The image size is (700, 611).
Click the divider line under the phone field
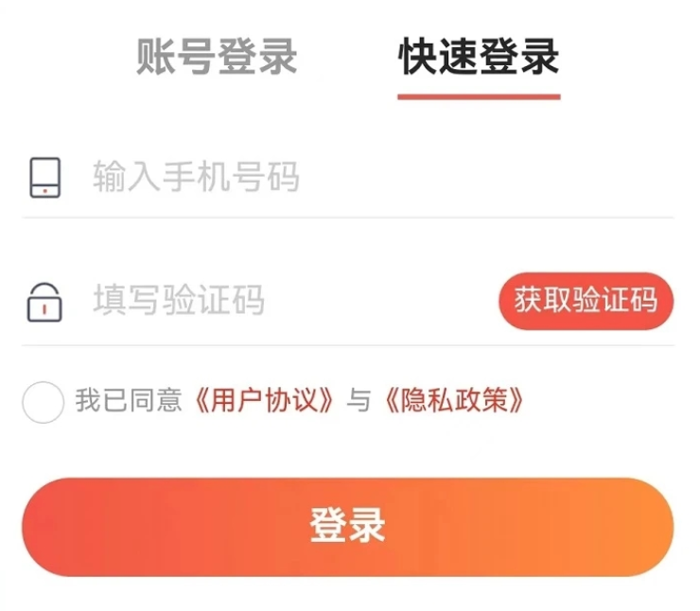[x=348, y=218]
